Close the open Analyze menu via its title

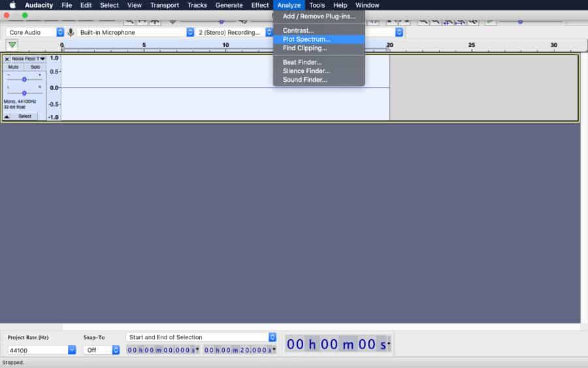pos(289,5)
